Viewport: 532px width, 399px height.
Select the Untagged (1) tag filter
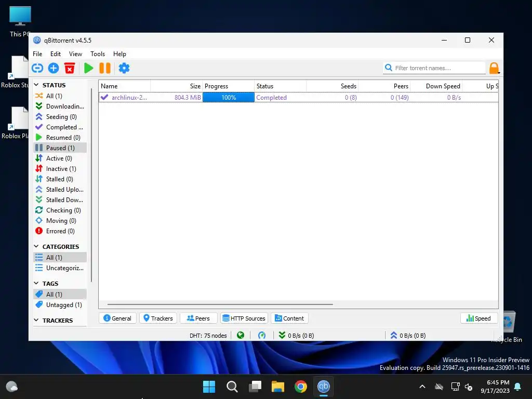click(x=60, y=305)
